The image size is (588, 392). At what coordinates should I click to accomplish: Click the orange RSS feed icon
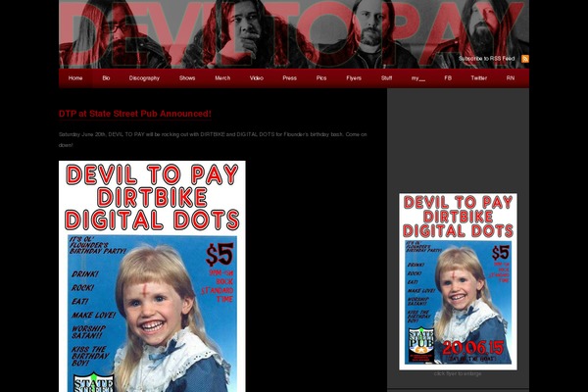[x=525, y=59]
